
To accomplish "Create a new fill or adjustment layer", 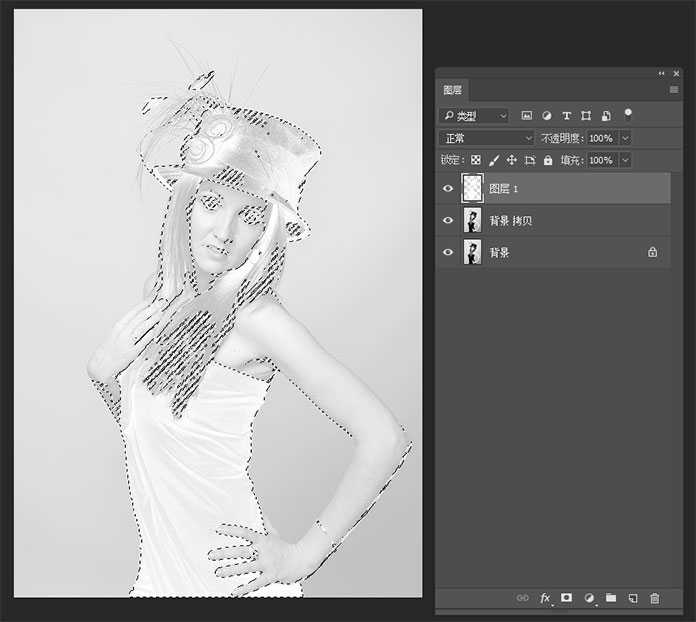I will tap(588, 598).
